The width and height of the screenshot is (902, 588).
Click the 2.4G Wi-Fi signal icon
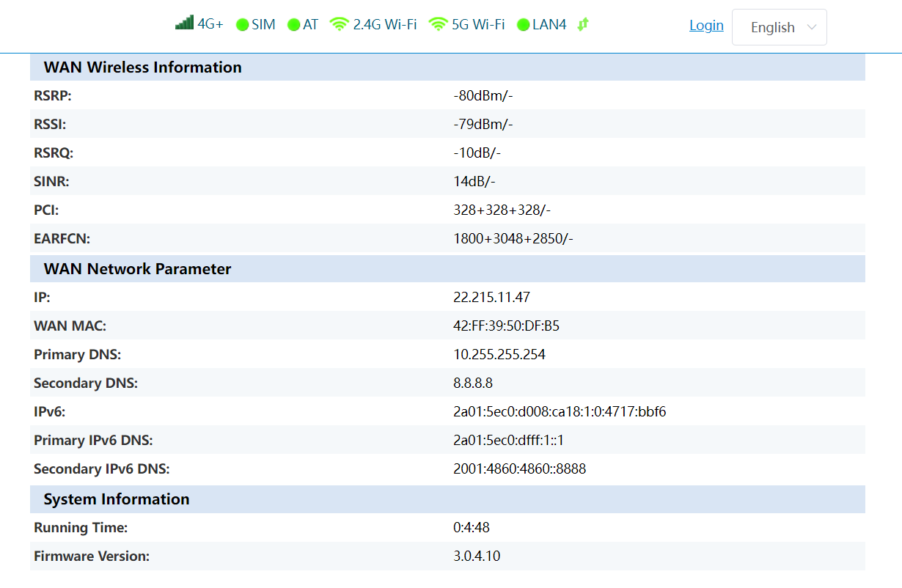point(339,24)
